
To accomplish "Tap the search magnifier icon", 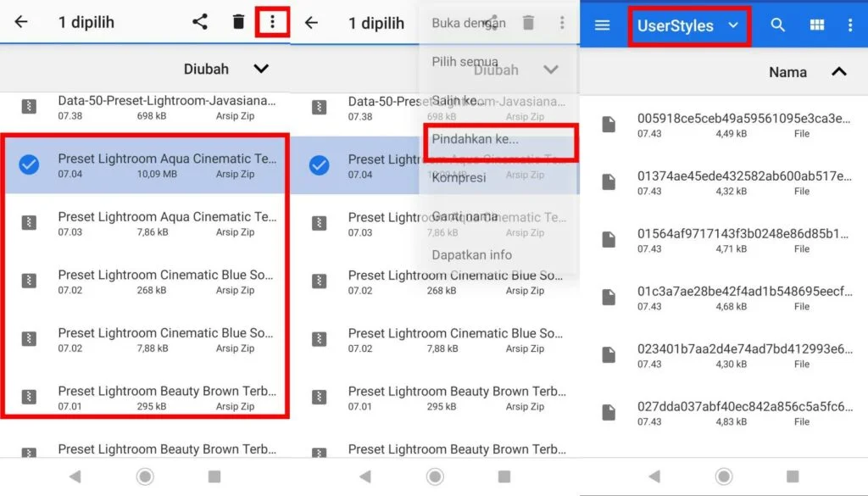I will [x=777, y=25].
